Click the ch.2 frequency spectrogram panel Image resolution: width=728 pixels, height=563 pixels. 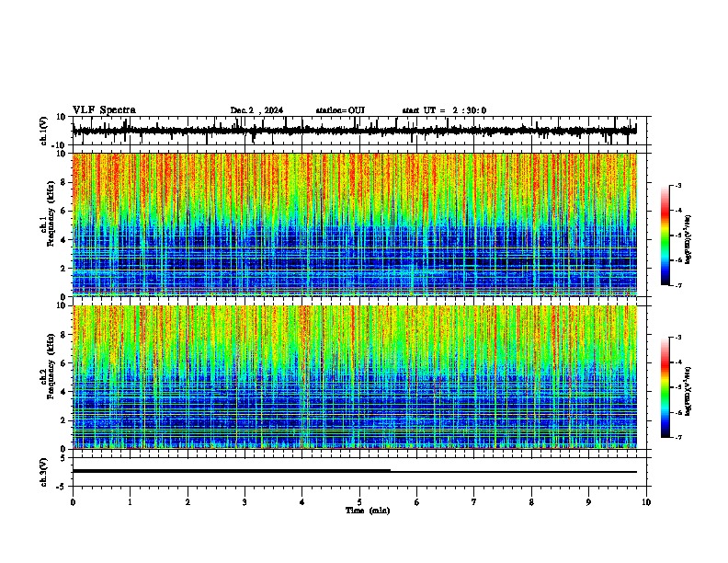pos(355,377)
